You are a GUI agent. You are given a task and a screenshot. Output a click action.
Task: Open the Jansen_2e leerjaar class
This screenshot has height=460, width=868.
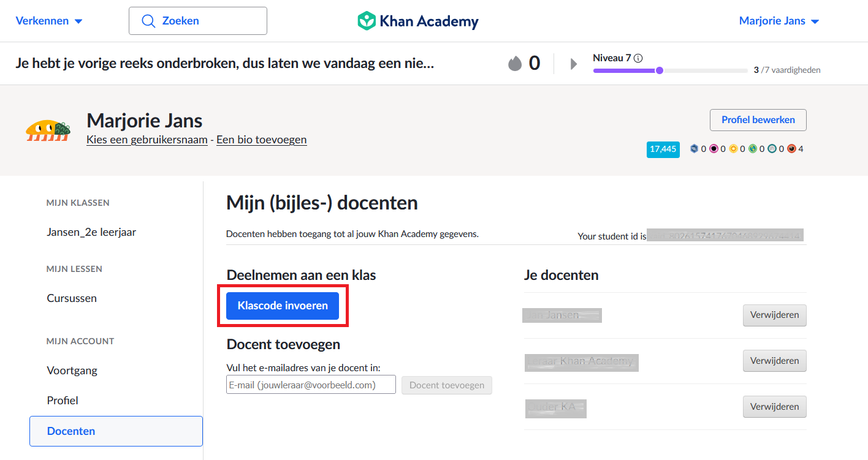pyautogui.click(x=91, y=232)
